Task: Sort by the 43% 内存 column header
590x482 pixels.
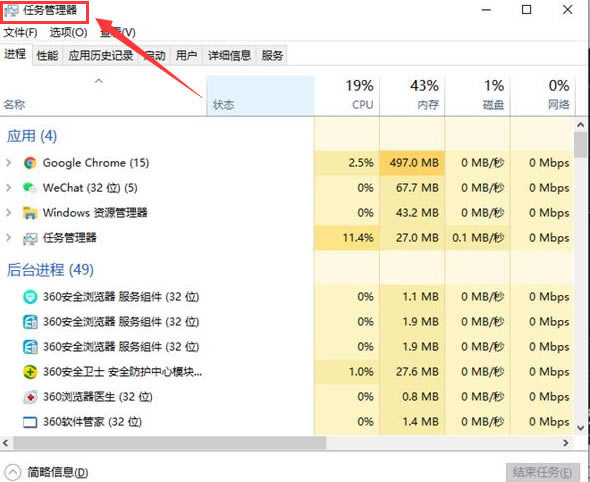Action: (412, 96)
